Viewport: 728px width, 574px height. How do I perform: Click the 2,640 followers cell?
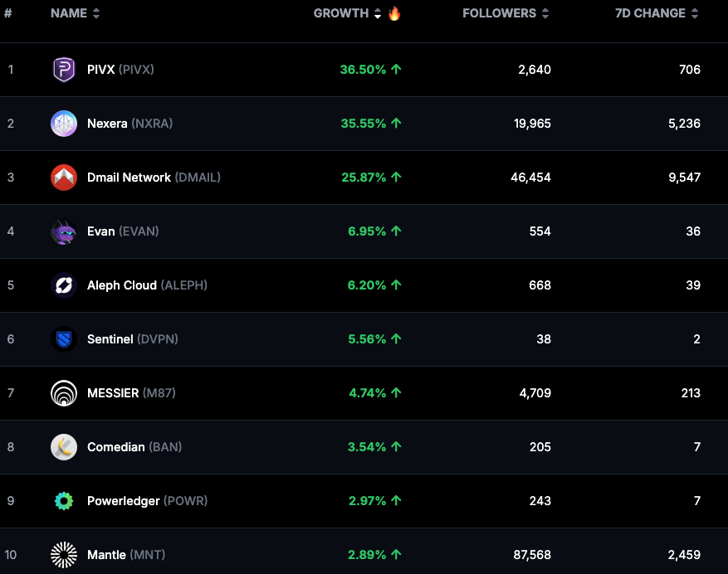[535, 70]
